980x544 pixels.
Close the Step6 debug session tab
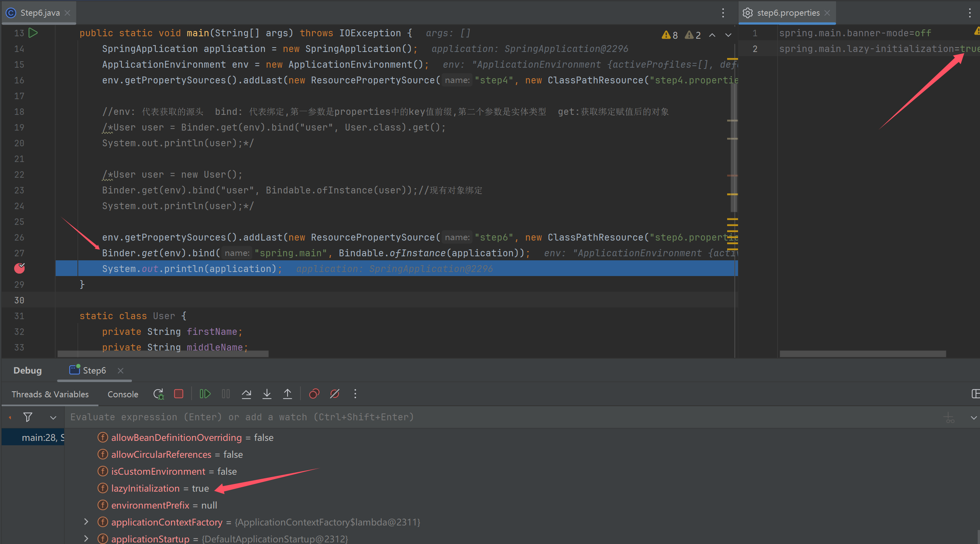click(x=121, y=370)
